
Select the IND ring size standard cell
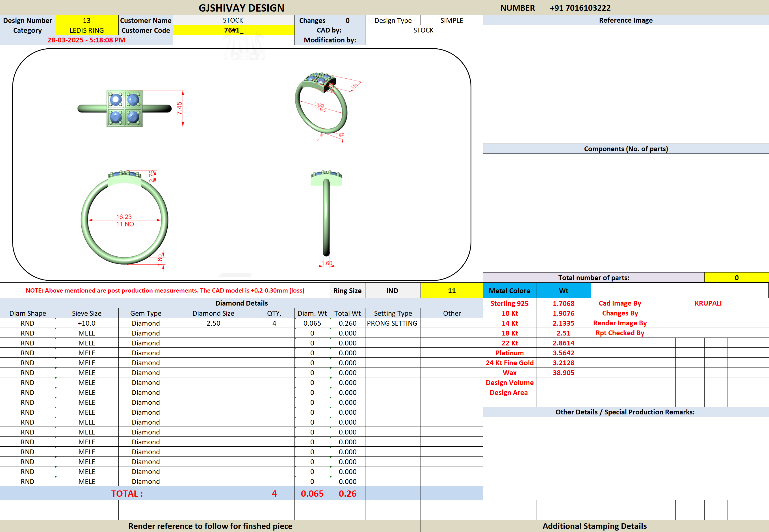pyautogui.click(x=393, y=291)
